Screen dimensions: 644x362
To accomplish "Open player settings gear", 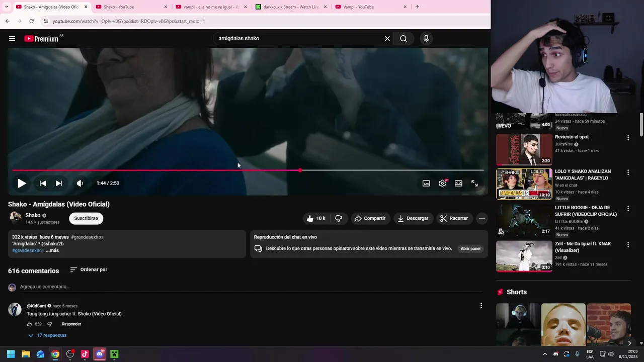I will (442, 184).
